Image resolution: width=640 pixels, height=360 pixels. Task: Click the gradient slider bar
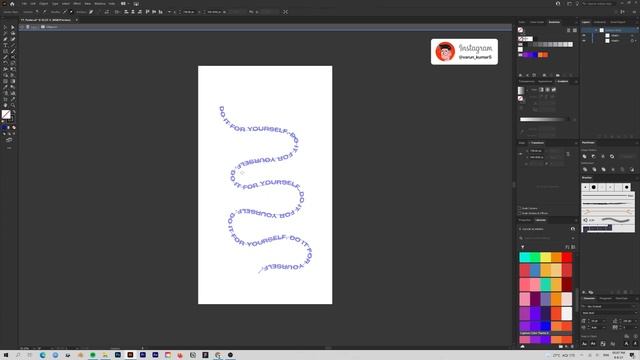545,119
